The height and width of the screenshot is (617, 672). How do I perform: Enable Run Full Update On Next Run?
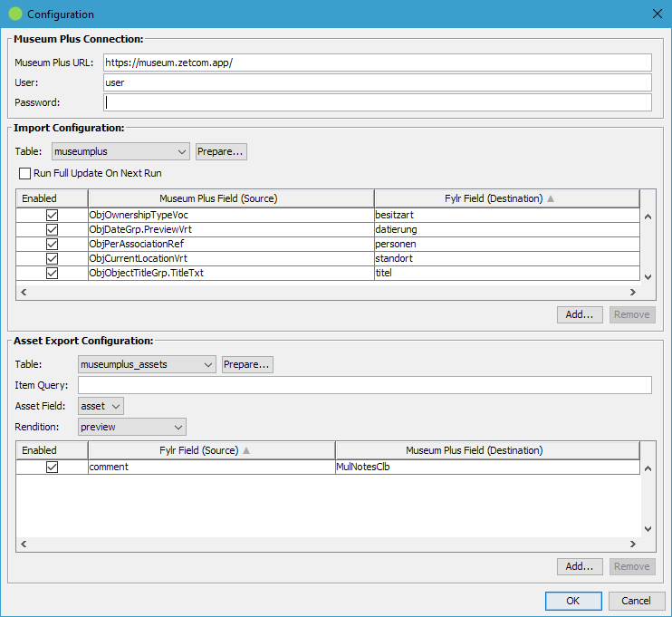point(24,173)
